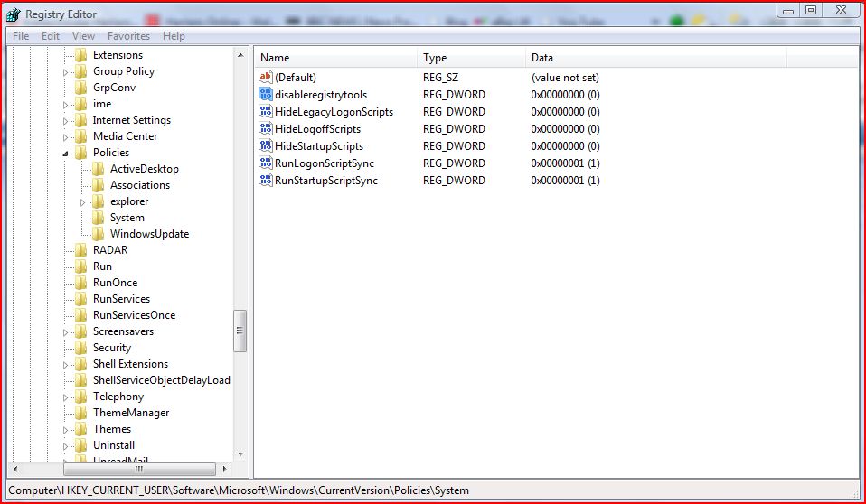The image size is (866, 504).
Task: Click the (Default) string value icon
Action: coord(266,77)
